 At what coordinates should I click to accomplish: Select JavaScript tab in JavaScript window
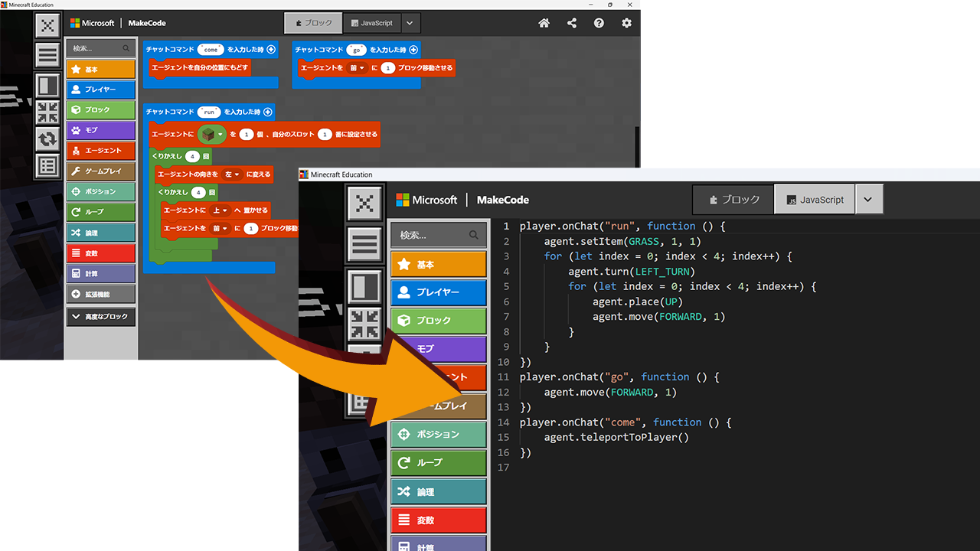click(815, 200)
